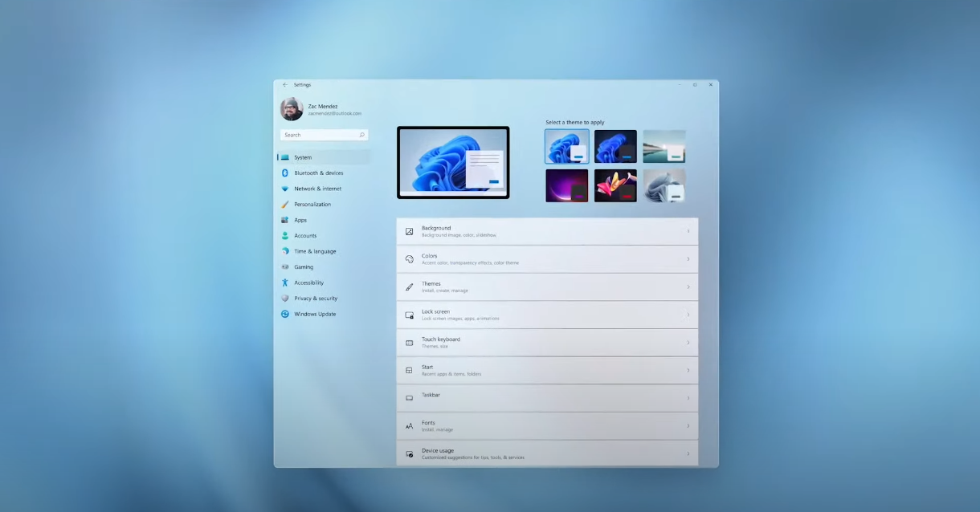Open Gaming via its controller icon
The height and width of the screenshot is (512, 980).
click(x=285, y=267)
